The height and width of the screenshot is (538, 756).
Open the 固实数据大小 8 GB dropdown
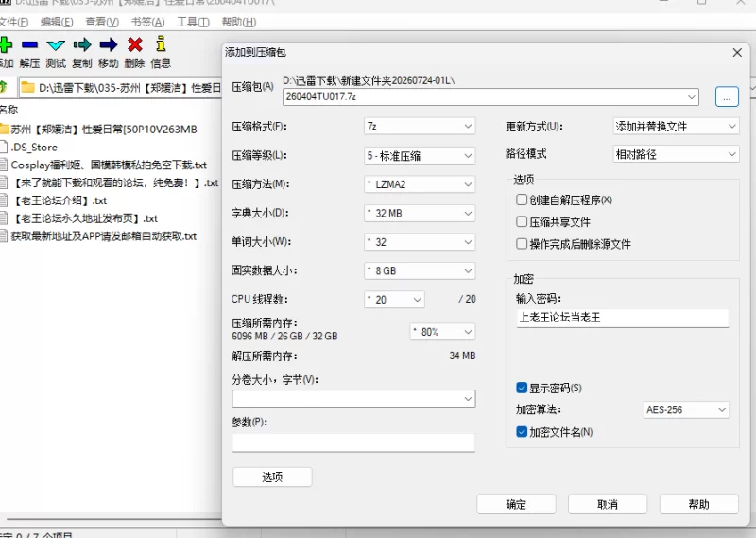coord(420,270)
